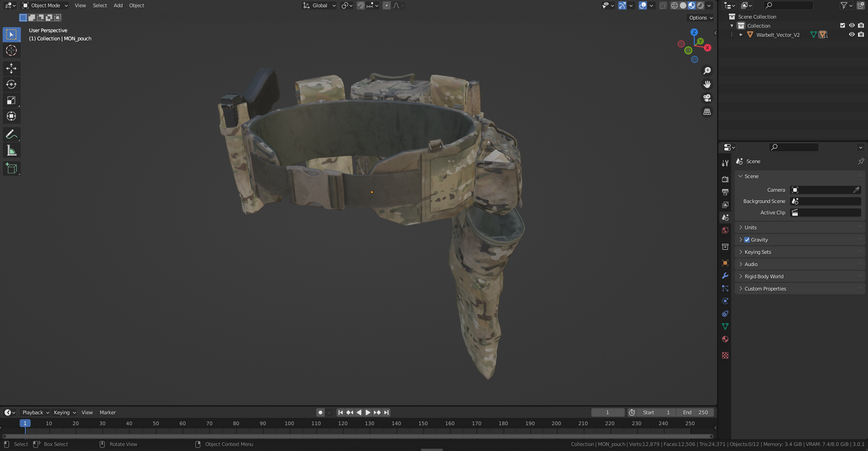Disable the Gravity checkbox

747,240
